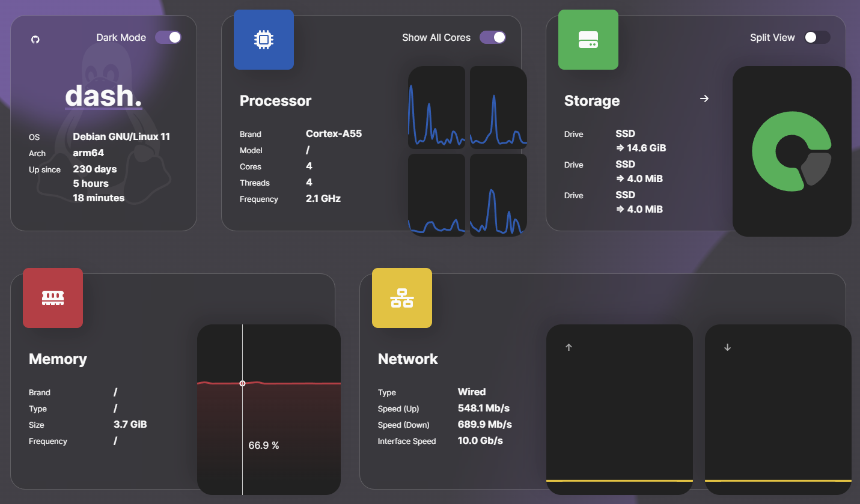Viewport: 860px width, 504px height.
Task: Open the GitHub icon link
Action: tap(35, 40)
